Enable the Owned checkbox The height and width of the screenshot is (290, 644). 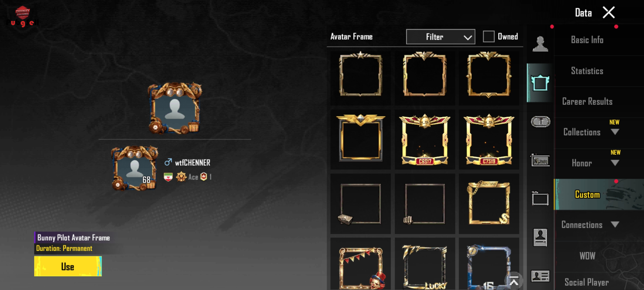click(x=488, y=37)
